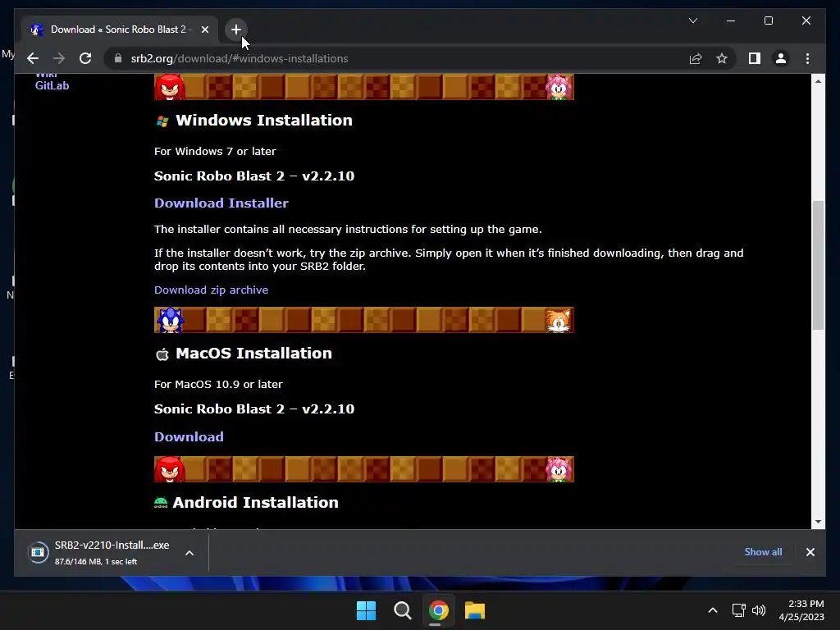Open the Chrome profile menu

(781, 58)
